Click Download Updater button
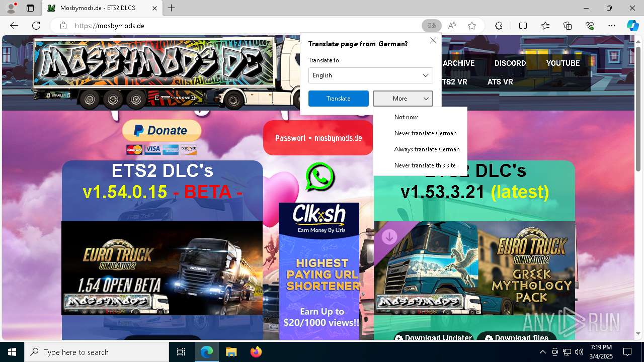The height and width of the screenshot is (362, 644). pyautogui.click(x=434, y=337)
